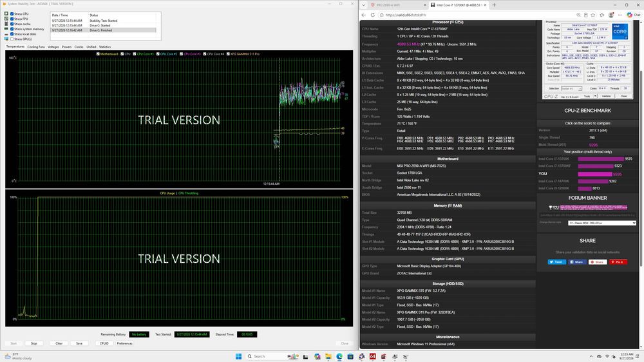
Task: Click the YOU 9295 score bar
Action: [x=595, y=174]
